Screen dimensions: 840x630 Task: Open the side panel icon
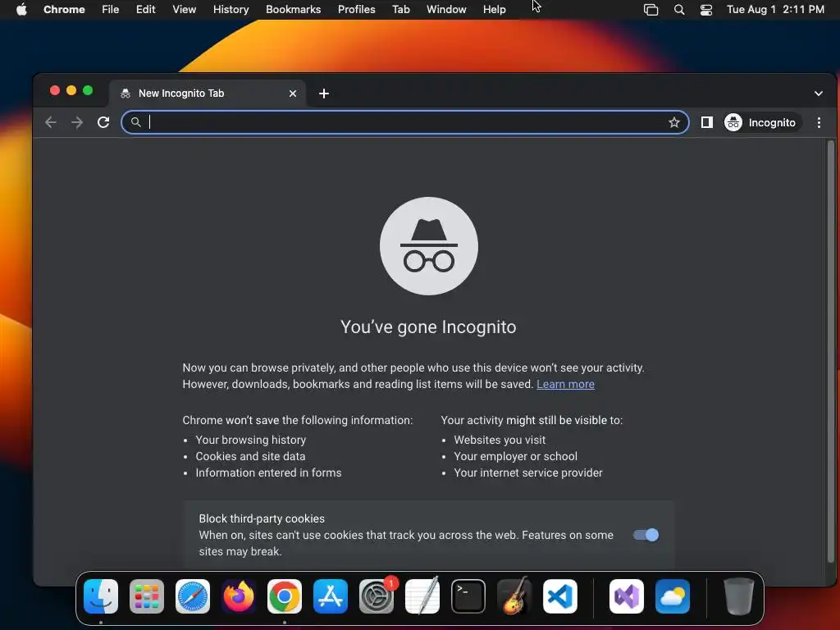[707, 123]
